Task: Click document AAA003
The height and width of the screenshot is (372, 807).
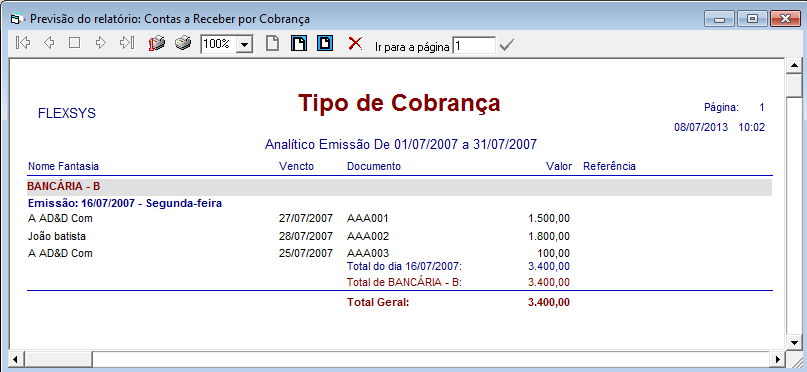Action: click(x=367, y=253)
